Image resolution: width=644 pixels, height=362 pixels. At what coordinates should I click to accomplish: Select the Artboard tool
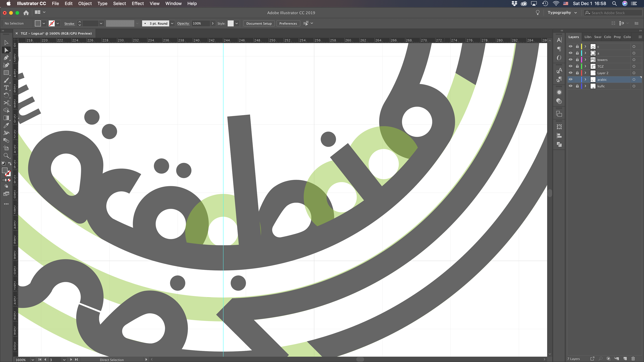6,148
